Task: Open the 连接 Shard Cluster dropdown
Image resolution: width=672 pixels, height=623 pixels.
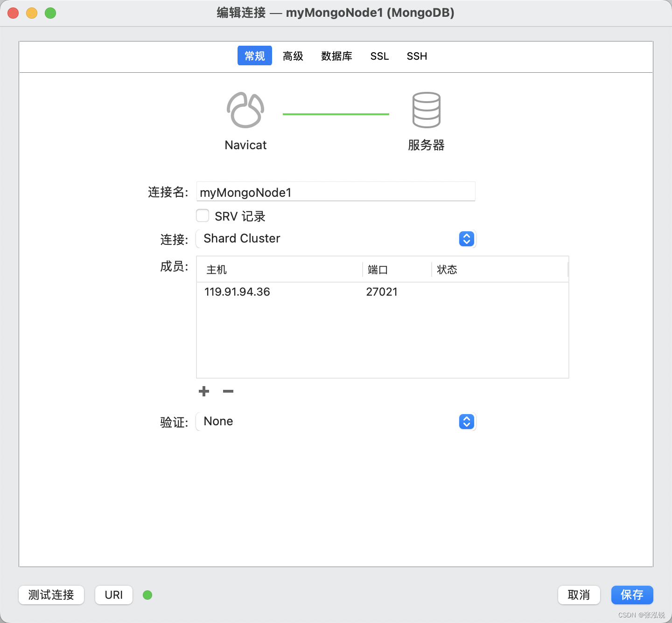Action: click(336, 239)
